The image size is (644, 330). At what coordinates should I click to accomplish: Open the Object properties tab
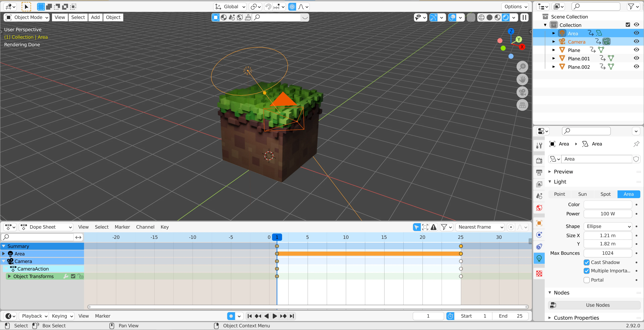click(539, 223)
